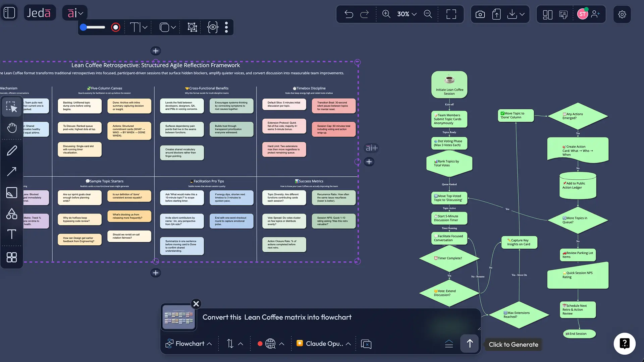Toggle the left sidebar panel
Image resolution: width=644 pixels, height=362 pixels.
9,12
